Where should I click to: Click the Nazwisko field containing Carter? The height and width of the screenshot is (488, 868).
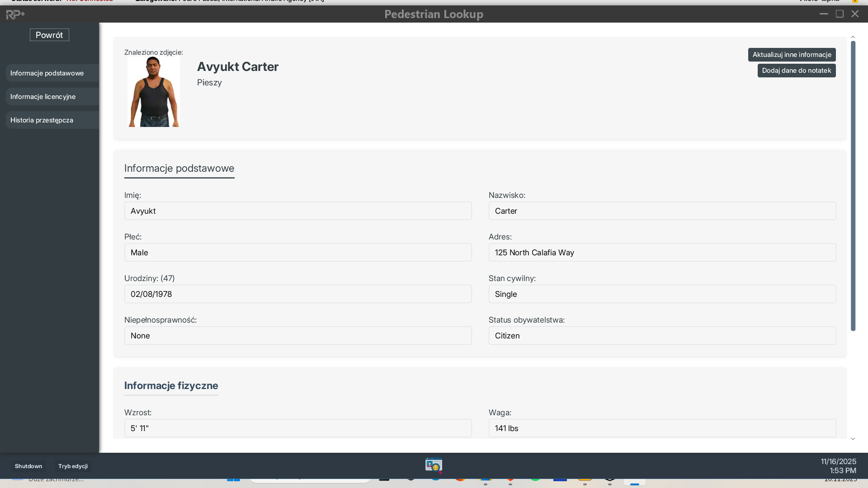[x=662, y=211]
